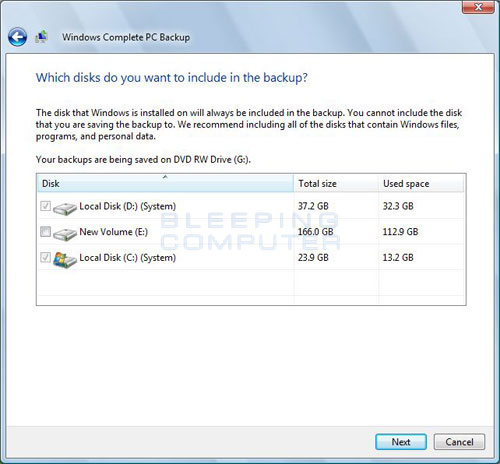The height and width of the screenshot is (464, 500).
Task: Click Next to continue the backup
Action: tap(401, 442)
